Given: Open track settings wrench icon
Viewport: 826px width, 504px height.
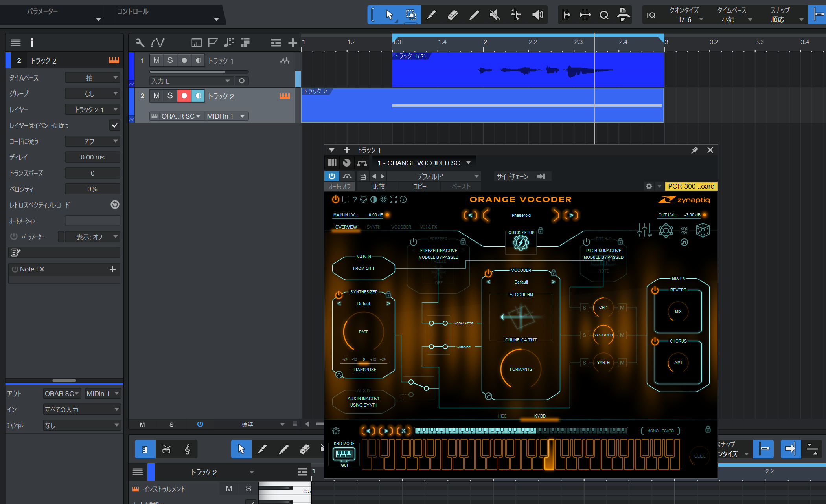Looking at the screenshot, I should [140, 42].
